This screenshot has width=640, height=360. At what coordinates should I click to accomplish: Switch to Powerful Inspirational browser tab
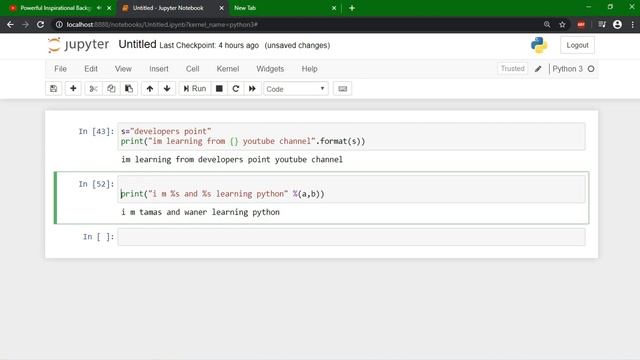click(x=55, y=8)
